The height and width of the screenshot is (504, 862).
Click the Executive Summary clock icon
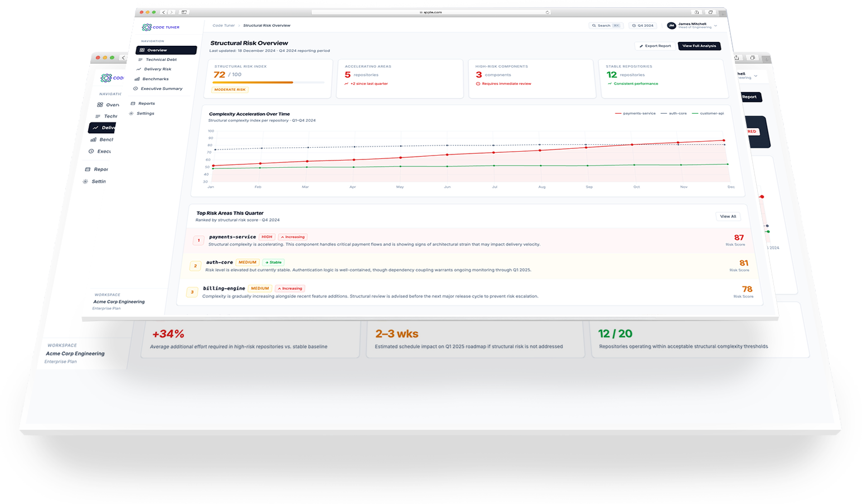pyautogui.click(x=135, y=89)
